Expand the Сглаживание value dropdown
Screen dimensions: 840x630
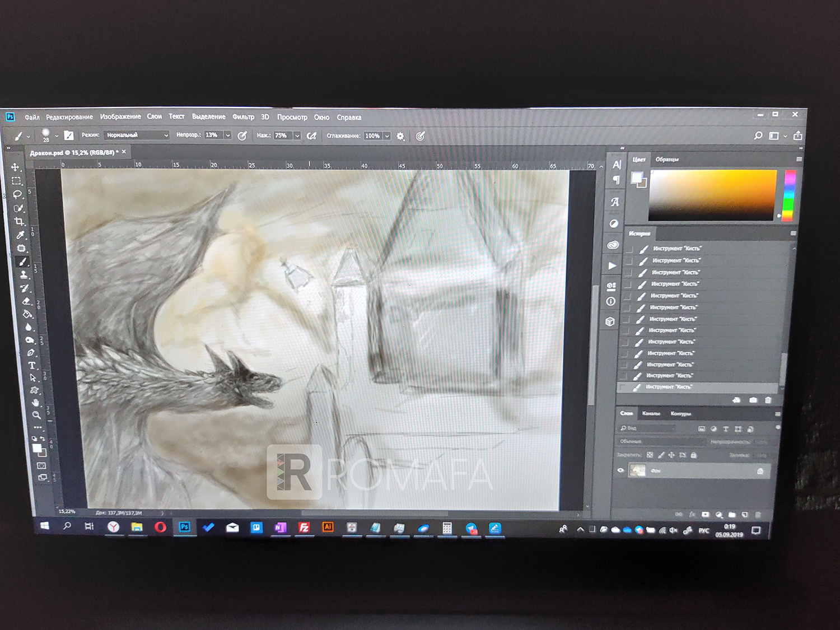click(x=387, y=136)
